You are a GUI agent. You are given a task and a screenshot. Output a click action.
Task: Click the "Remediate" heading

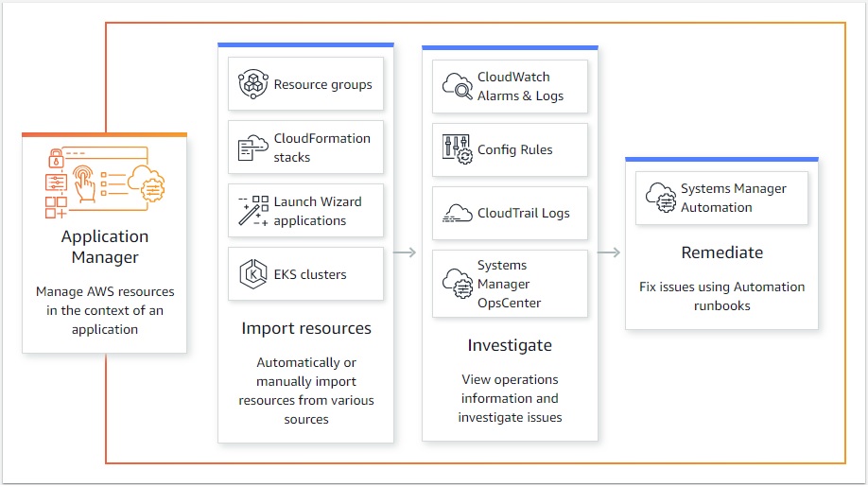coord(721,252)
